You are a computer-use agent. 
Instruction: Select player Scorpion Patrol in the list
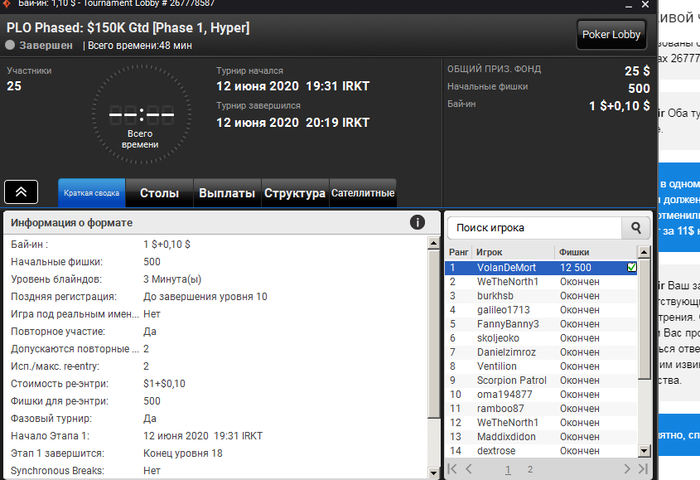tap(541, 380)
